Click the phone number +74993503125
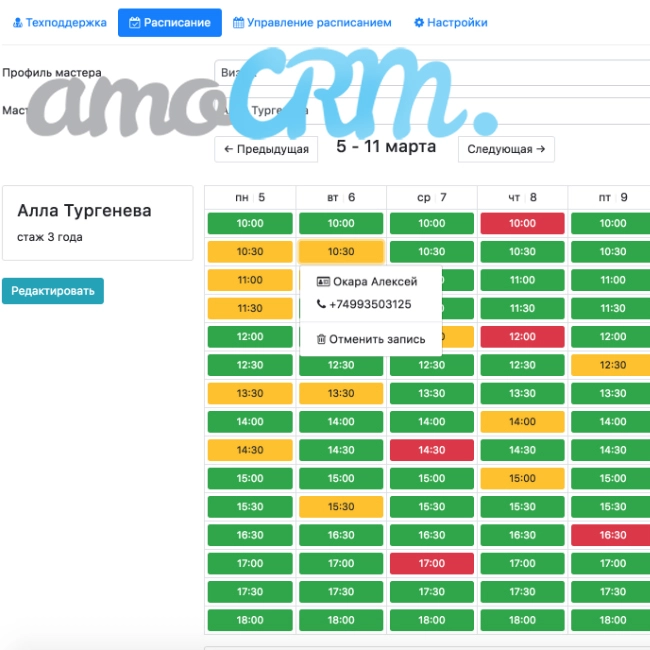The width and height of the screenshot is (650, 650). 370,304
